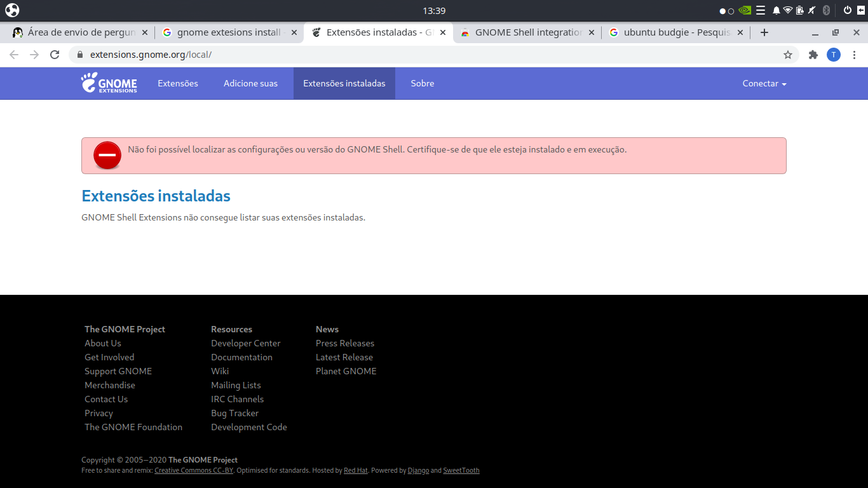Open the 'Sobre' nav item
Viewport: 868px width, 488px height.
423,83
